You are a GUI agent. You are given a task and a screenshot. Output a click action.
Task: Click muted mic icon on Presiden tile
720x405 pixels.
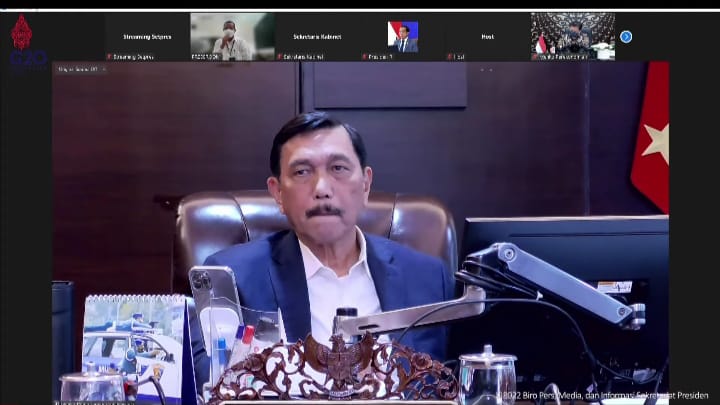(365, 57)
